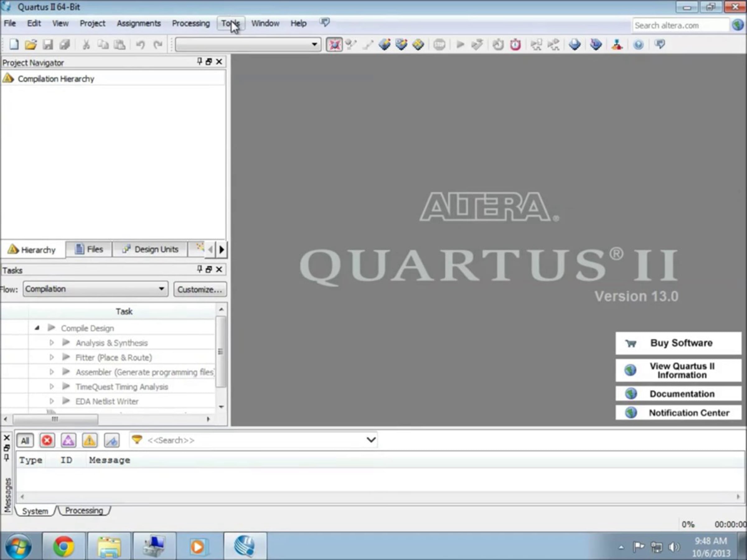Pin the Tasks panel
The image size is (747, 560).
[x=200, y=269]
